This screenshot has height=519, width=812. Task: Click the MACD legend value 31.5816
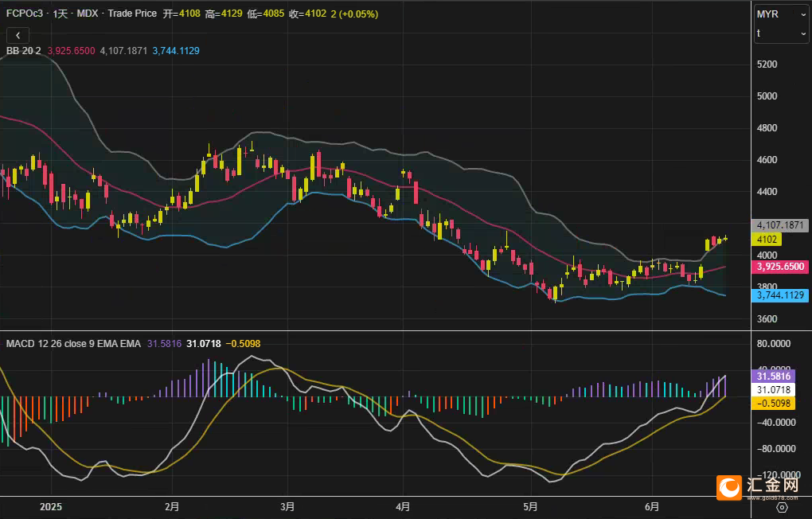164,343
